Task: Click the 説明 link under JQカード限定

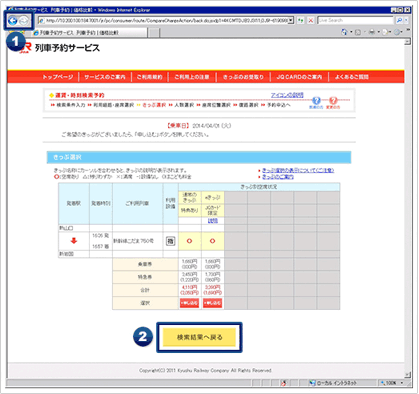Action: (213, 221)
